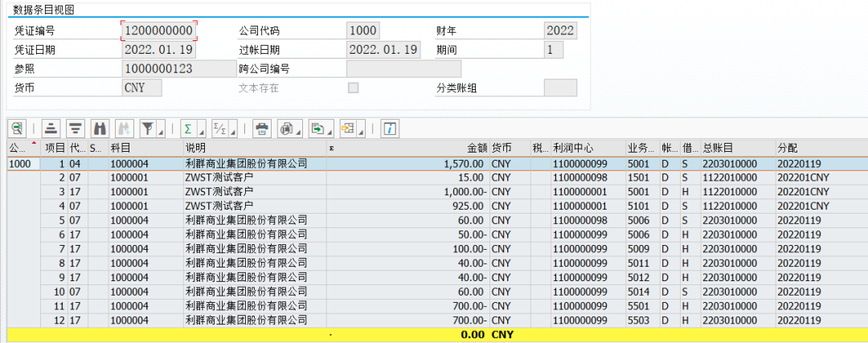Print the list with the printer icon

point(262,129)
